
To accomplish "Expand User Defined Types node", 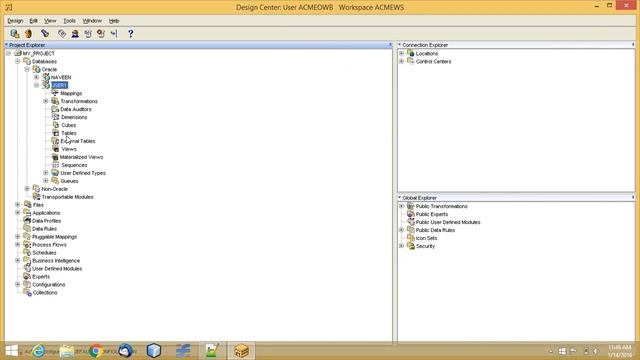I will (46, 173).
